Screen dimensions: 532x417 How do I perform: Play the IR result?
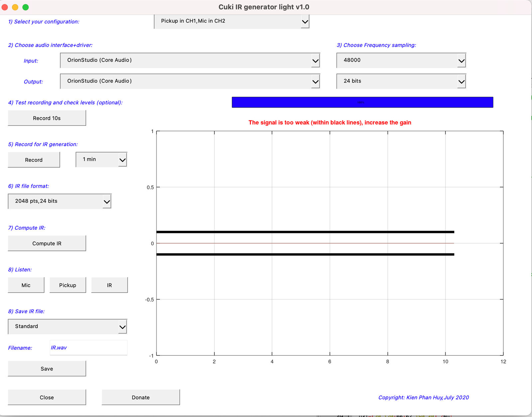[x=109, y=285]
